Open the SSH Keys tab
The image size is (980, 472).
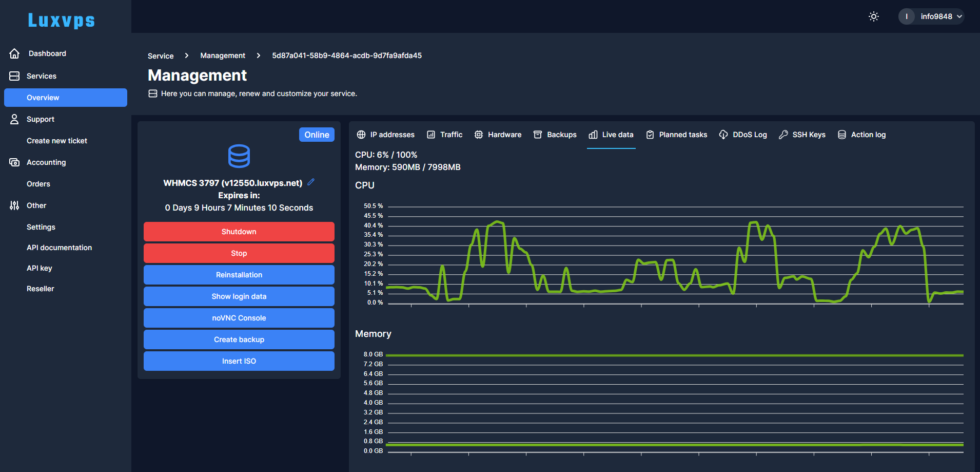[x=802, y=135]
